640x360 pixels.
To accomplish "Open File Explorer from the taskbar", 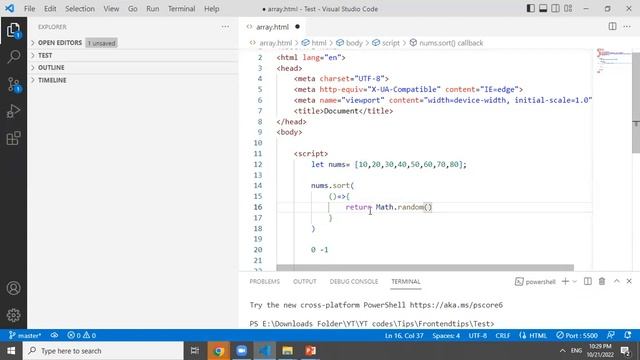I will click(x=287, y=351).
